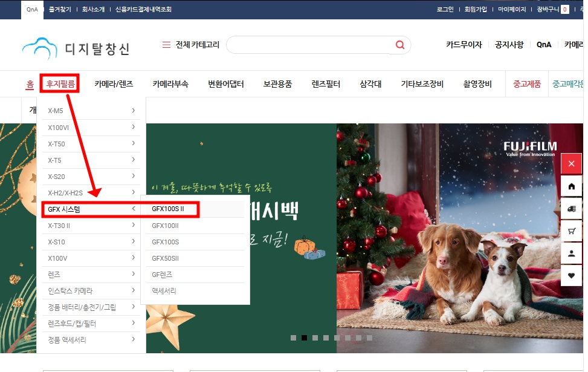This screenshot has width=588, height=372.
Task: Close the floating side panel with X
Action: click(571, 164)
